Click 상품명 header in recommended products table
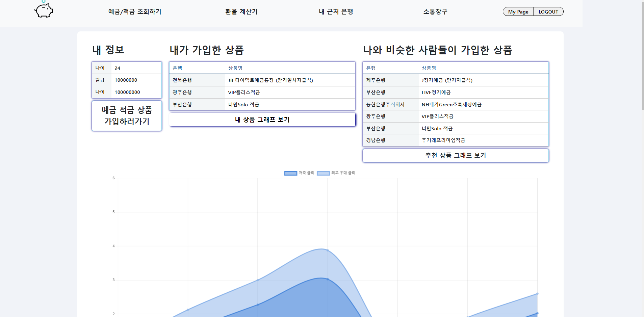Viewport: 644px width, 317px height. coord(429,68)
